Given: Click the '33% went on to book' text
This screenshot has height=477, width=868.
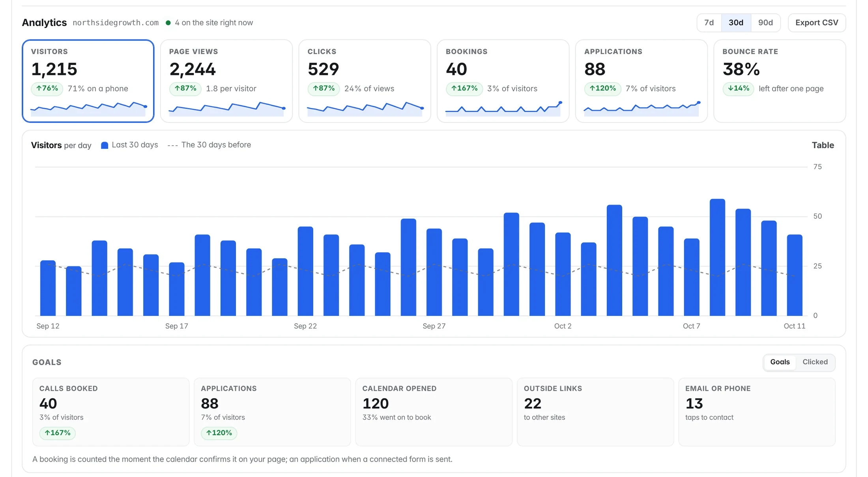Looking at the screenshot, I should click(397, 417).
